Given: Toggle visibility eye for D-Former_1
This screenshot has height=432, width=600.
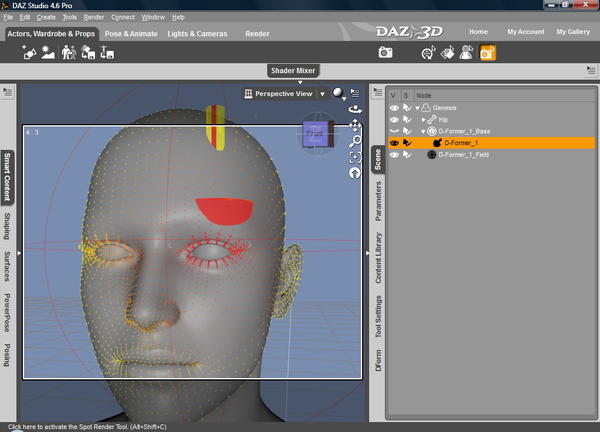Looking at the screenshot, I should (394, 143).
